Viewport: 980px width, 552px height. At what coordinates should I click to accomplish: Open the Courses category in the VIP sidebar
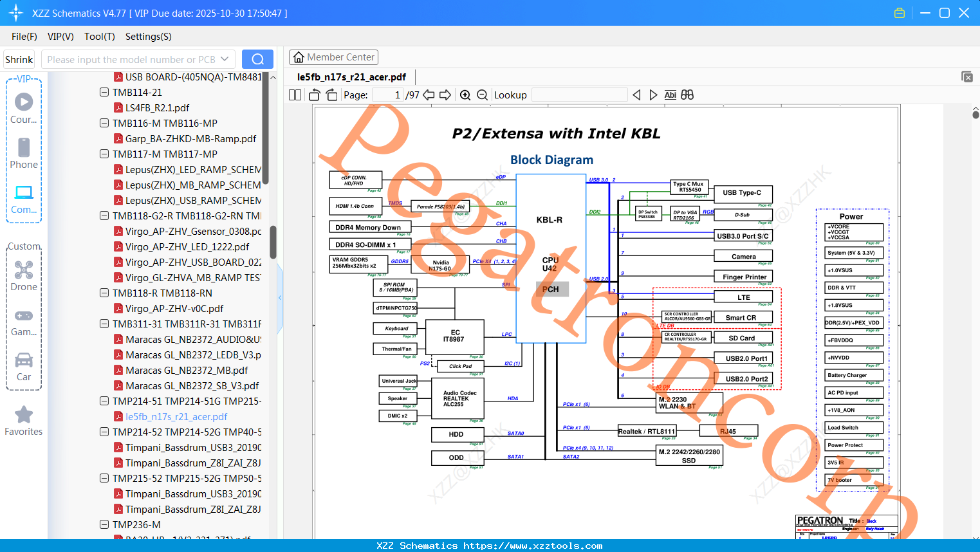(24, 109)
